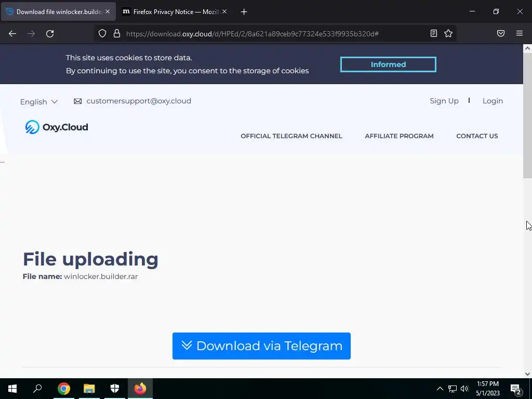This screenshot has height=399, width=532.
Task: Open network status tray icon
Action: coord(453,389)
